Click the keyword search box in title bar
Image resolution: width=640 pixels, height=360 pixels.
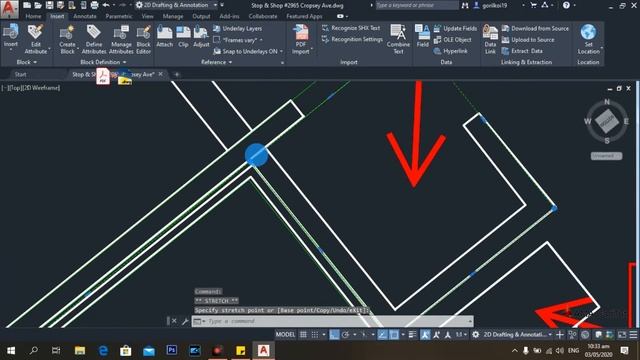[x=417, y=5]
